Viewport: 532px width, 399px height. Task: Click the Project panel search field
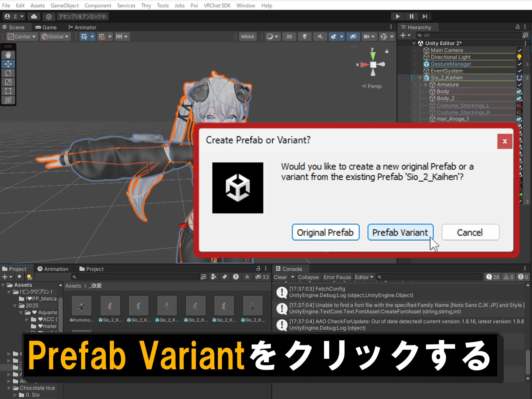pyautogui.click(x=136, y=277)
